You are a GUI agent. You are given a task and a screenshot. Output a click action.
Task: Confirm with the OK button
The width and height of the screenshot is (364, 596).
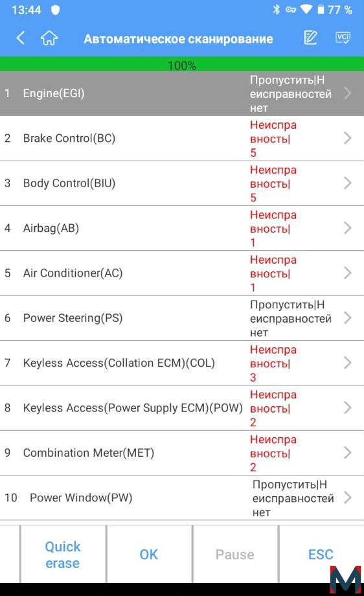point(149,555)
